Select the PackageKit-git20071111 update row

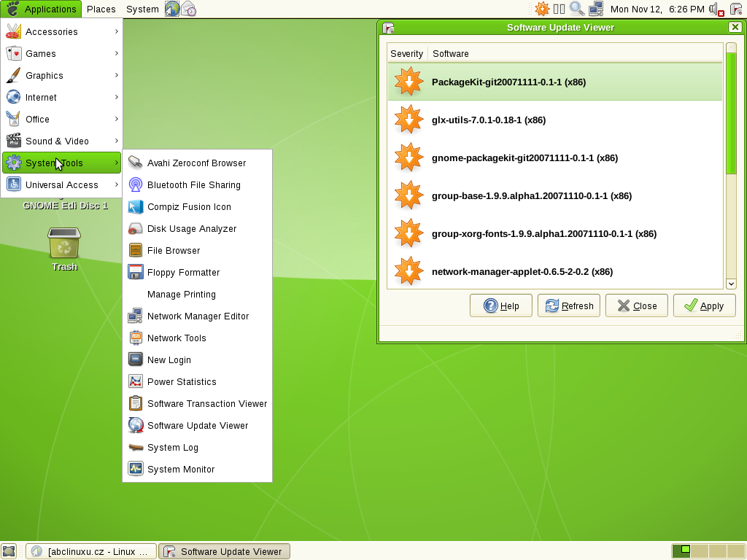coord(555,82)
